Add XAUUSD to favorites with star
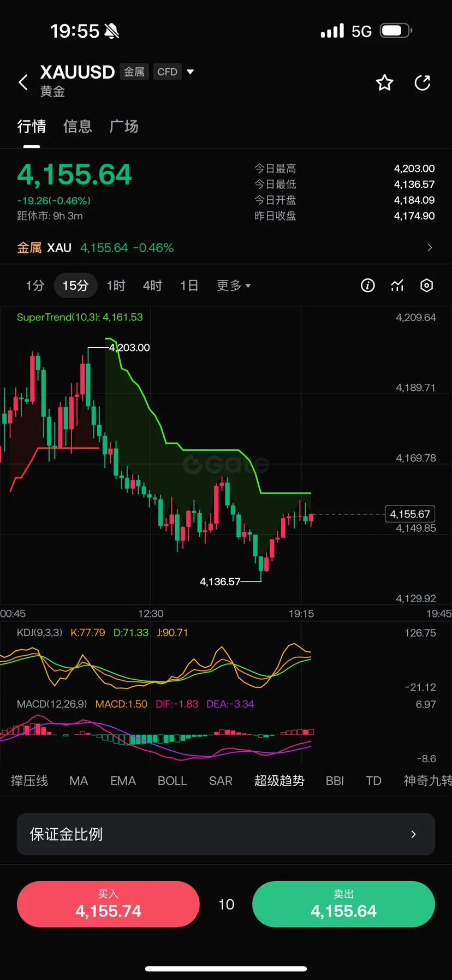 click(x=384, y=83)
